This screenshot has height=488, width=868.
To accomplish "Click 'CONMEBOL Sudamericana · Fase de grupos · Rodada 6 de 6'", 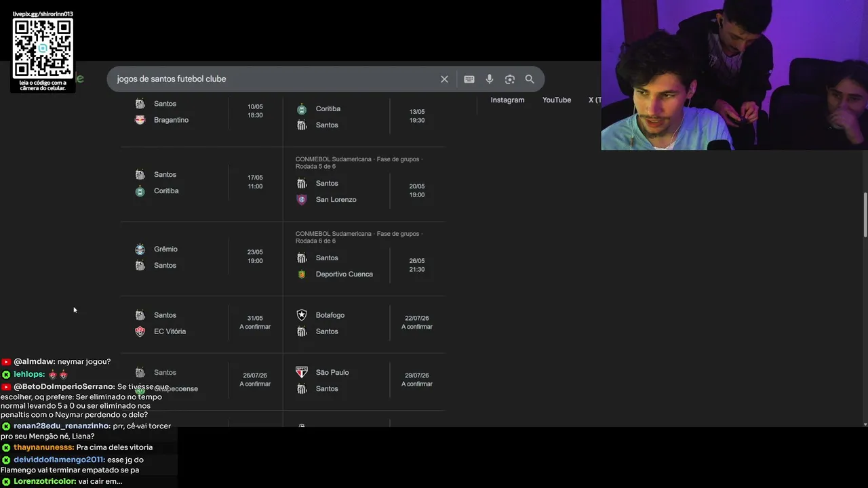I will [x=359, y=237].
